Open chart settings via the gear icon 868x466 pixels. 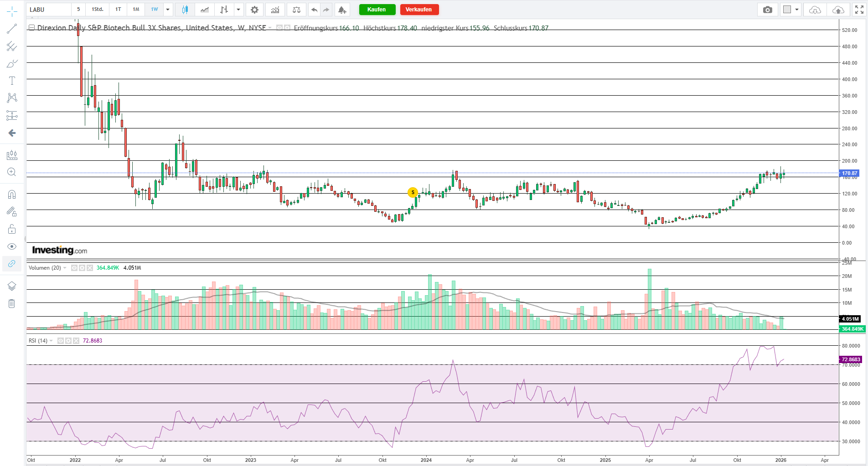[x=254, y=10]
